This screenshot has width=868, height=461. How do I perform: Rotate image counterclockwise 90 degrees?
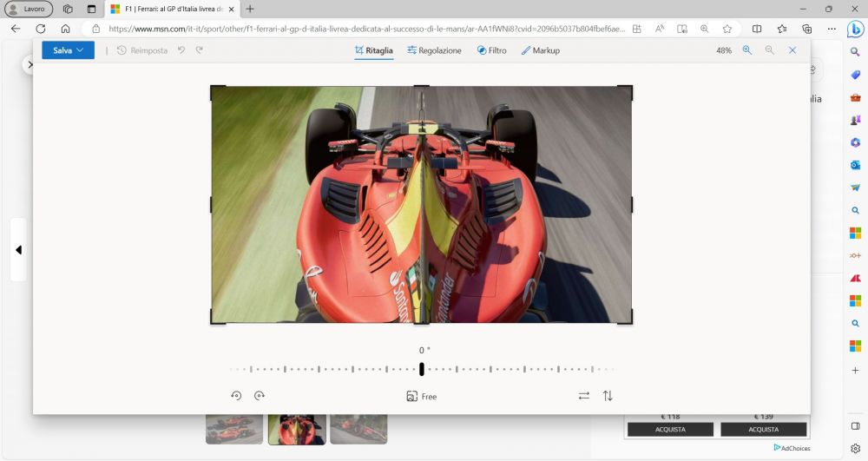pyautogui.click(x=236, y=396)
